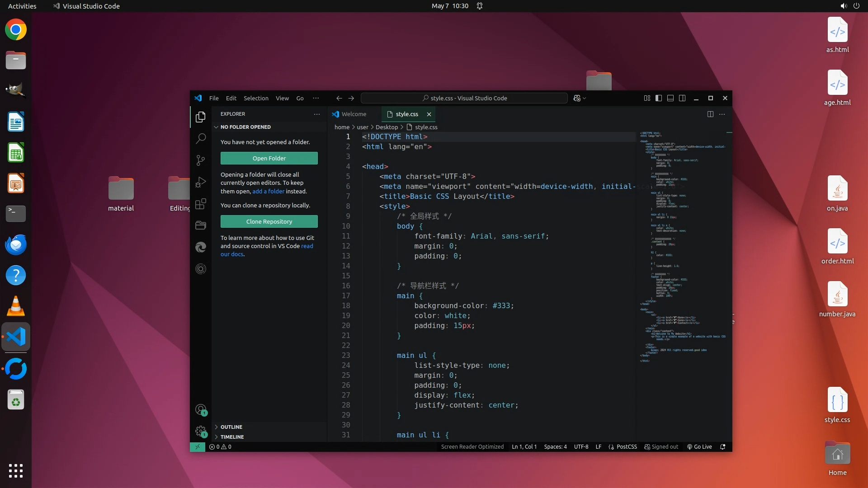Expand the OUTLINE section

[x=231, y=427]
